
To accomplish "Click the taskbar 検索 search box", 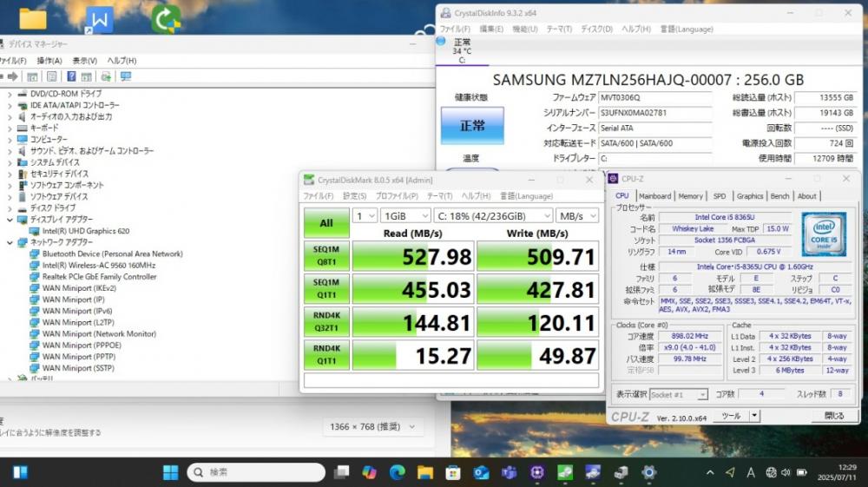I will pos(256,472).
